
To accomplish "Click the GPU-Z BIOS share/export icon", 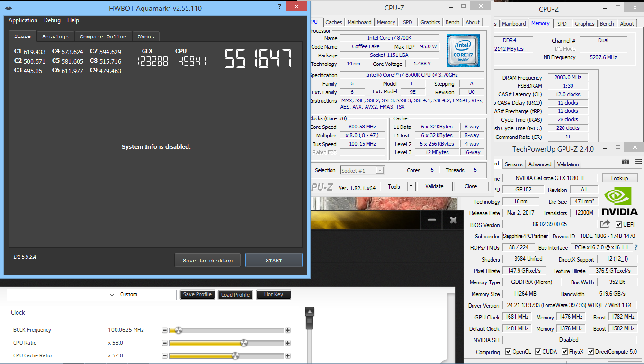I will click(x=605, y=224).
